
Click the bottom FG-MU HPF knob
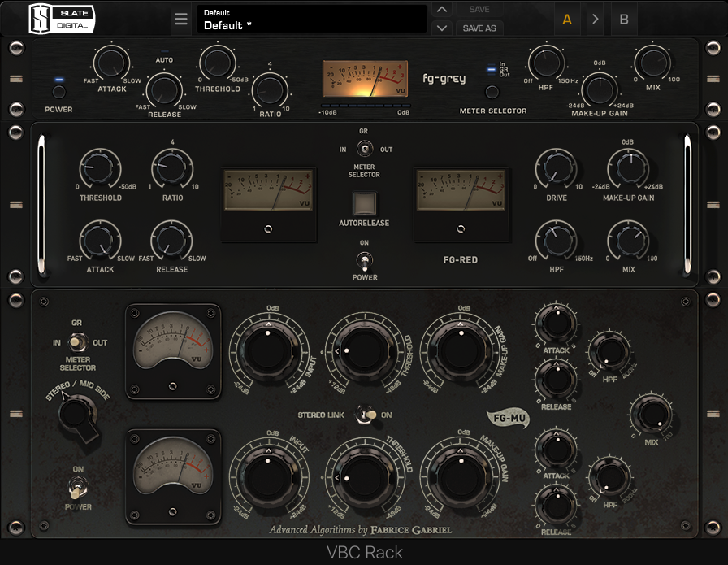click(x=609, y=477)
